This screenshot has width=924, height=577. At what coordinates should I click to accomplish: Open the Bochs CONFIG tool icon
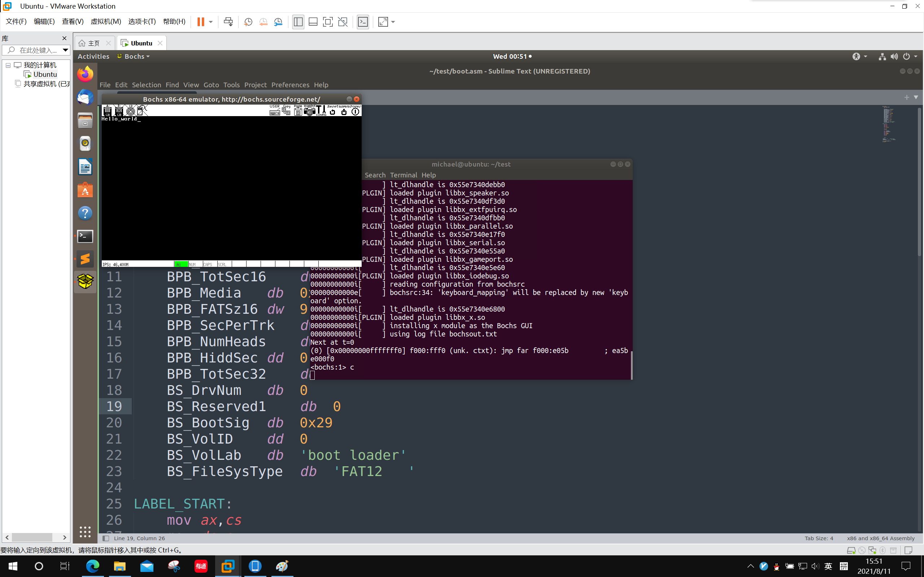point(321,111)
